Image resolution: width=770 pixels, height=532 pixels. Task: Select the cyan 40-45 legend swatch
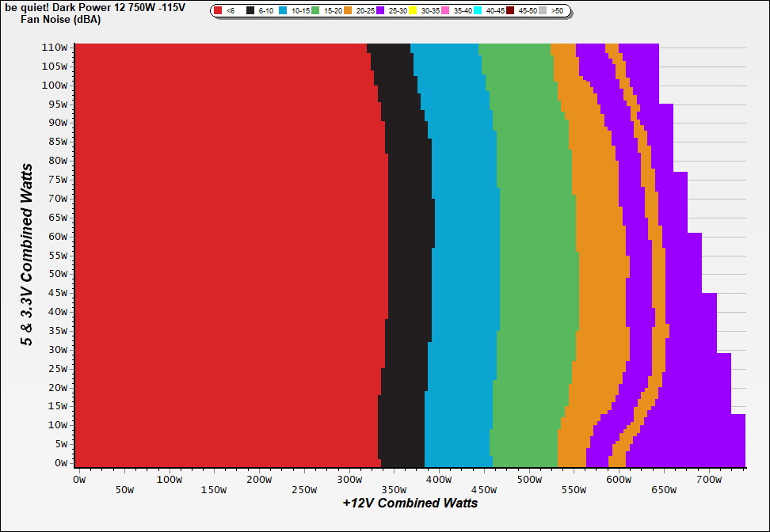coord(478,11)
